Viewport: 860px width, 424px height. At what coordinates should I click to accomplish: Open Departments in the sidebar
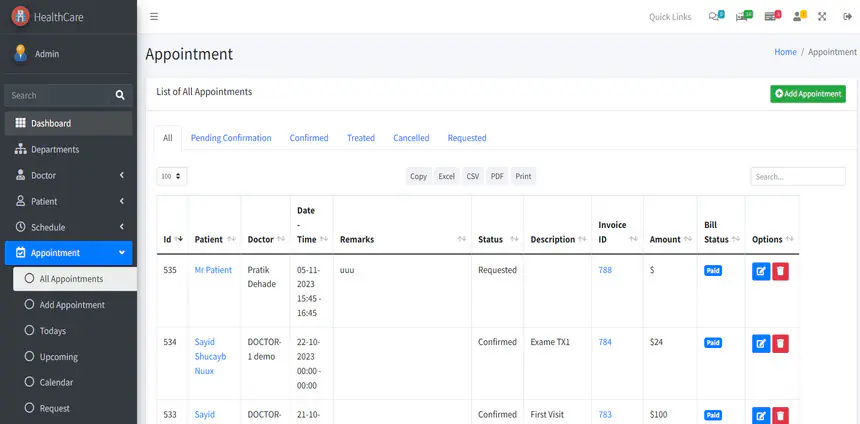(69, 149)
